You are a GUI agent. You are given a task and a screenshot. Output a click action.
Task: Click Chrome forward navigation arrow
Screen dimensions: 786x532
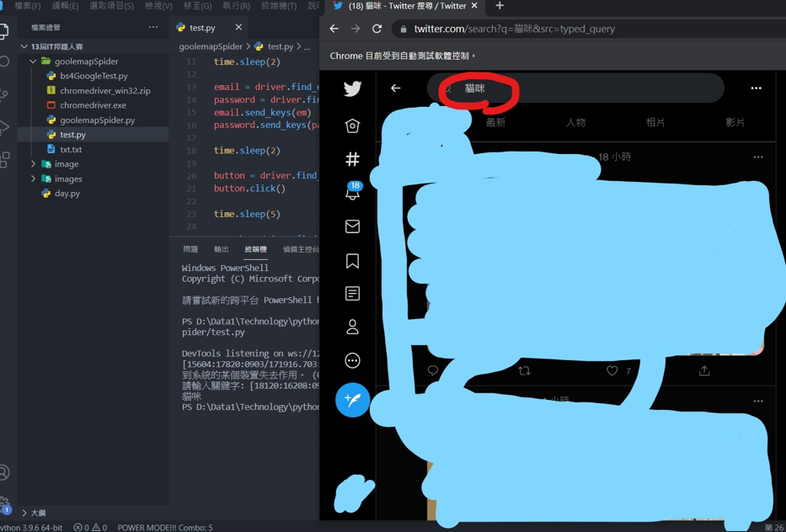356,29
